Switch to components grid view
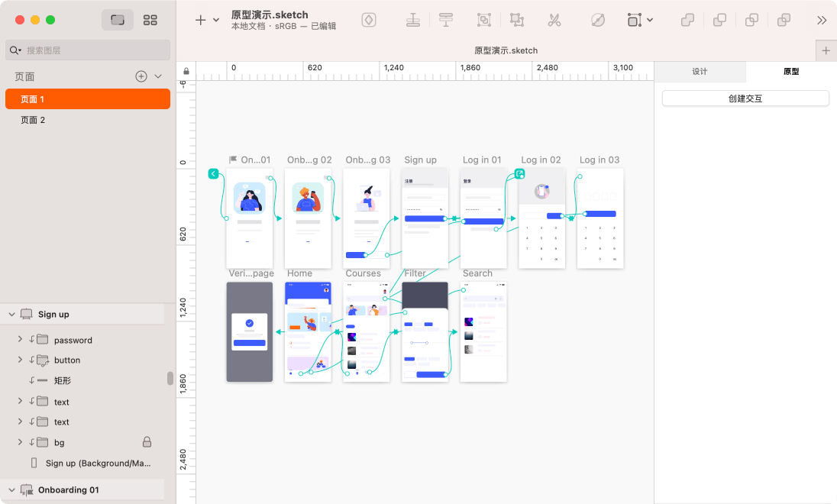This screenshot has width=837, height=504. (150, 21)
